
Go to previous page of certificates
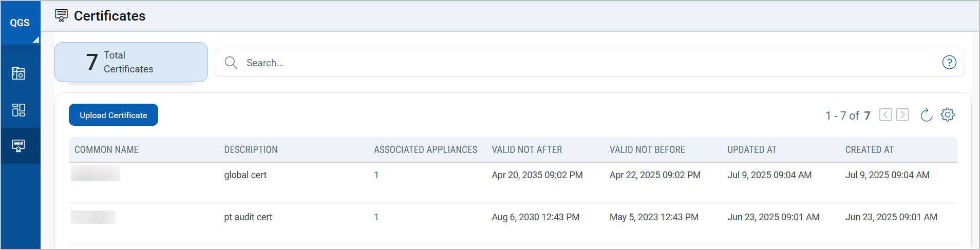tap(885, 115)
